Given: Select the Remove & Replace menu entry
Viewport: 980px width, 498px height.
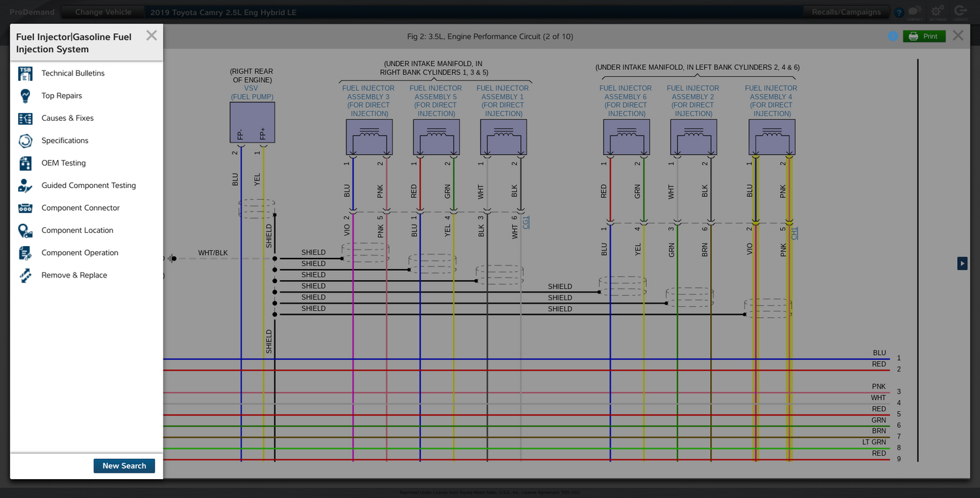Looking at the screenshot, I should point(74,275).
